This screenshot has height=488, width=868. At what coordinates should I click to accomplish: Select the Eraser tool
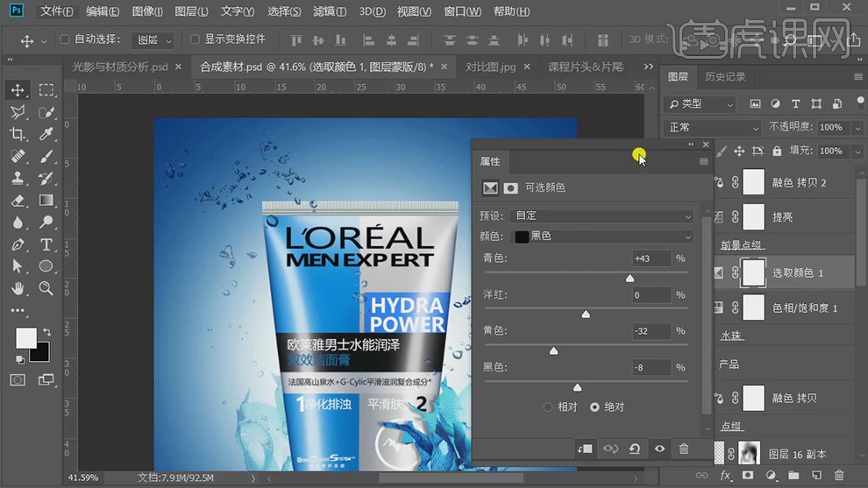pyautogui.click(x=18, y=201)
